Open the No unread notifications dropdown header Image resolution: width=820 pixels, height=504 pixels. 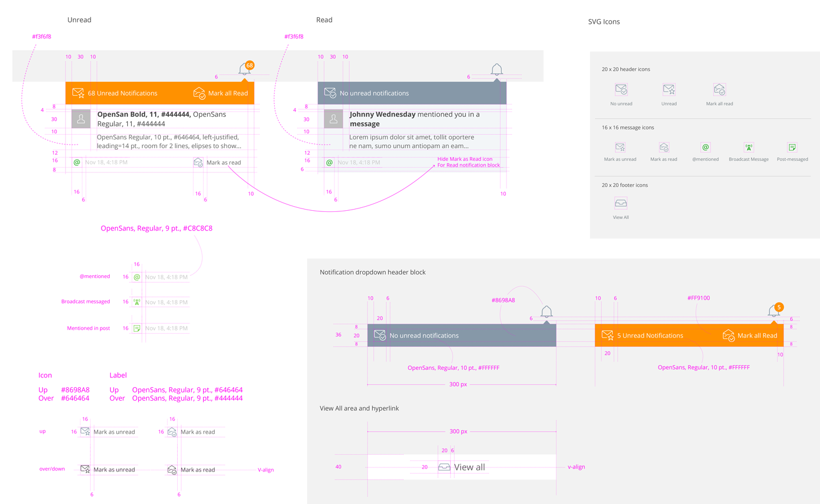(x=461, y=335)
